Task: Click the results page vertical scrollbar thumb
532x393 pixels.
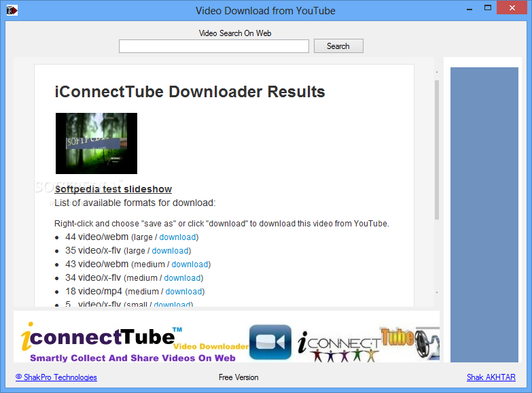Action: [x=437, y=150]
